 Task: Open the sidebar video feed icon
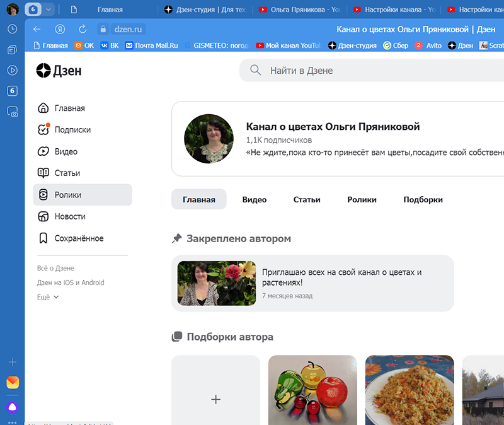11,71
